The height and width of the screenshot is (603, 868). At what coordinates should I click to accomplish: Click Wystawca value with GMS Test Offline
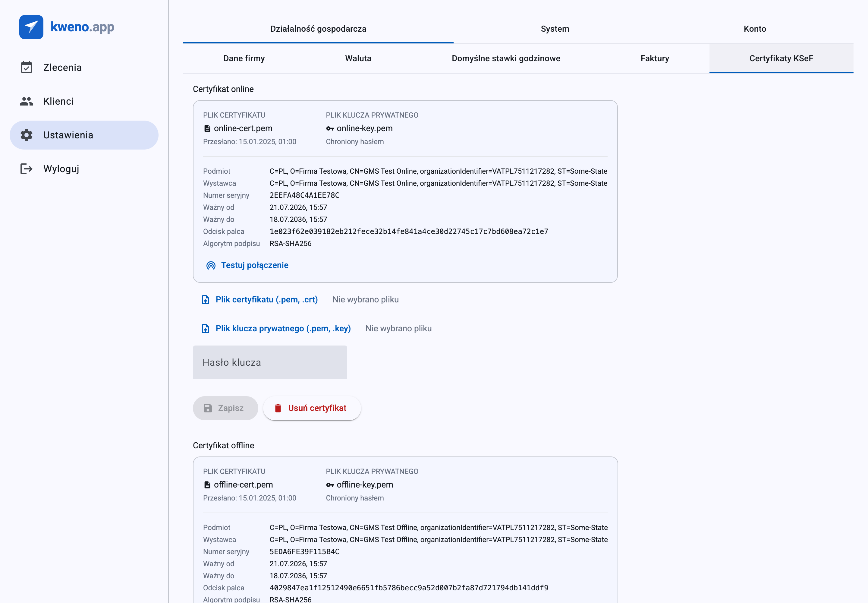coord(439,539)
